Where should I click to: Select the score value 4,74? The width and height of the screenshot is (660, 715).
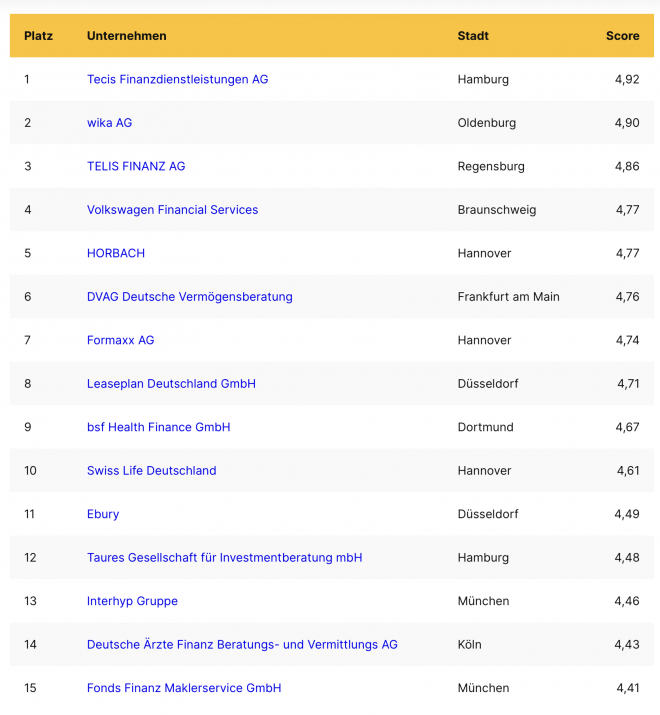click(628, 340)
